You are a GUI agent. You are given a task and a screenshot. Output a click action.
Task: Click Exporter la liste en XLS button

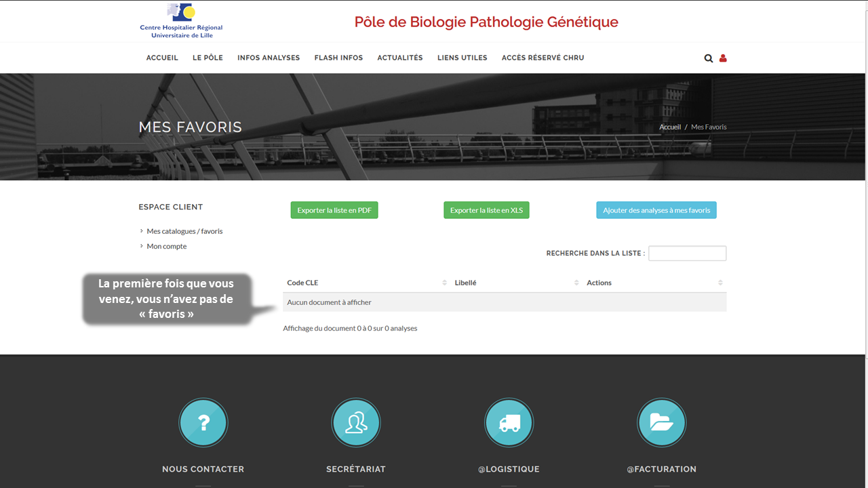(x=486, y=210)
